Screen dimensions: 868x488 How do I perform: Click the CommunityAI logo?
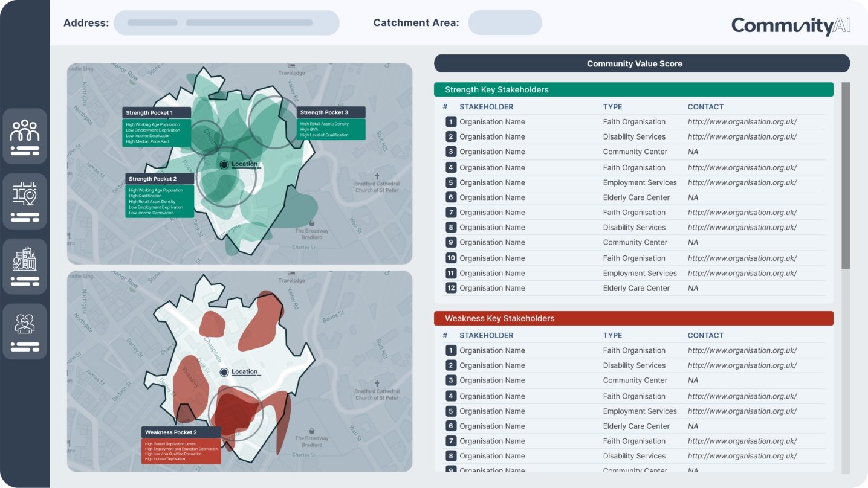(x=790, y=25)
